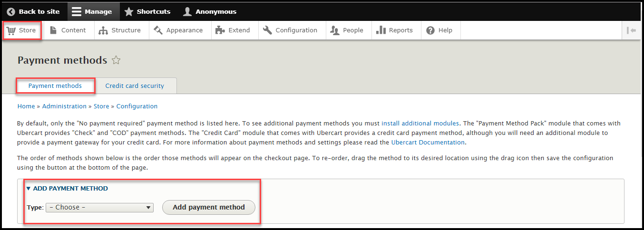Click the Reports bar chart icon
Viewport: 644px width, 230px height.
(381, 30)
